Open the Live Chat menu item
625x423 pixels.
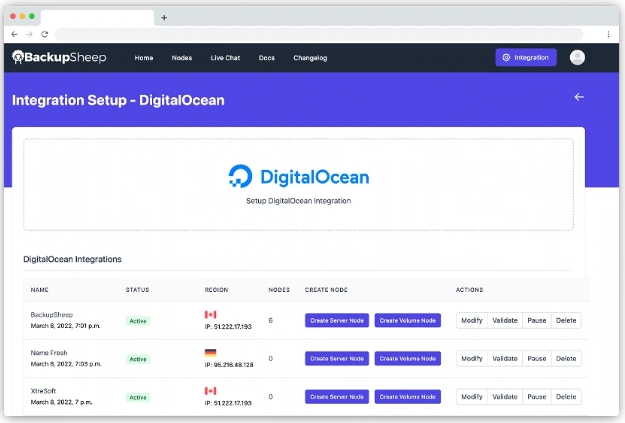(x=225, y=58)
